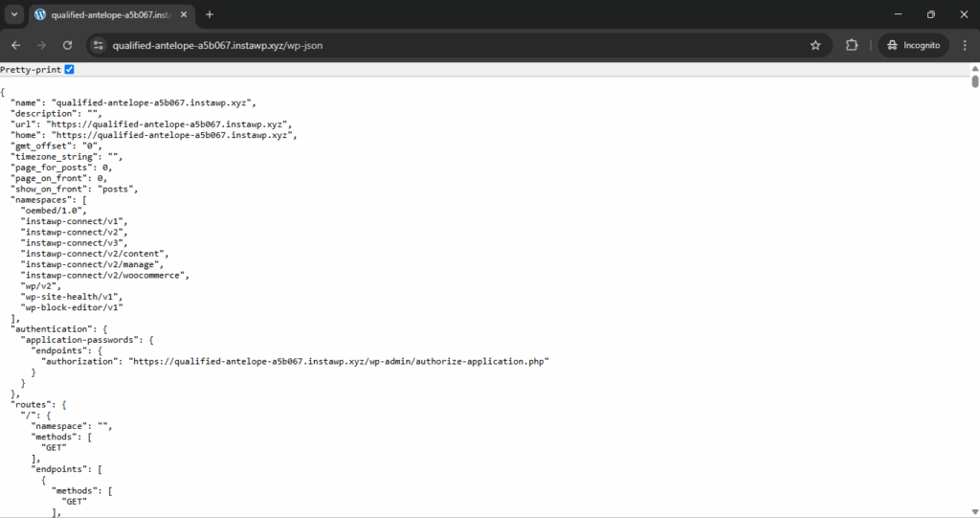Click the Incognito indicator button

(x=913, y=45)
